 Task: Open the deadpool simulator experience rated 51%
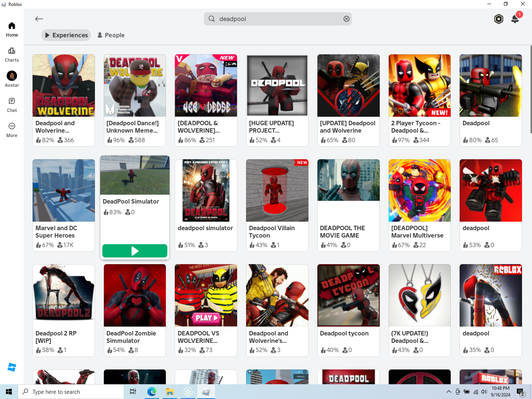click(206, 205)
